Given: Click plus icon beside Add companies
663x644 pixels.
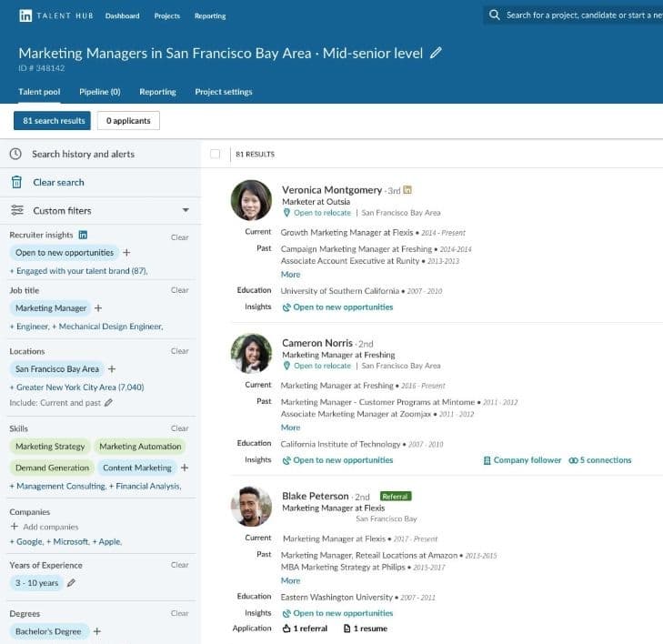Looking at the screenshot, I should (x=14, y=527).
